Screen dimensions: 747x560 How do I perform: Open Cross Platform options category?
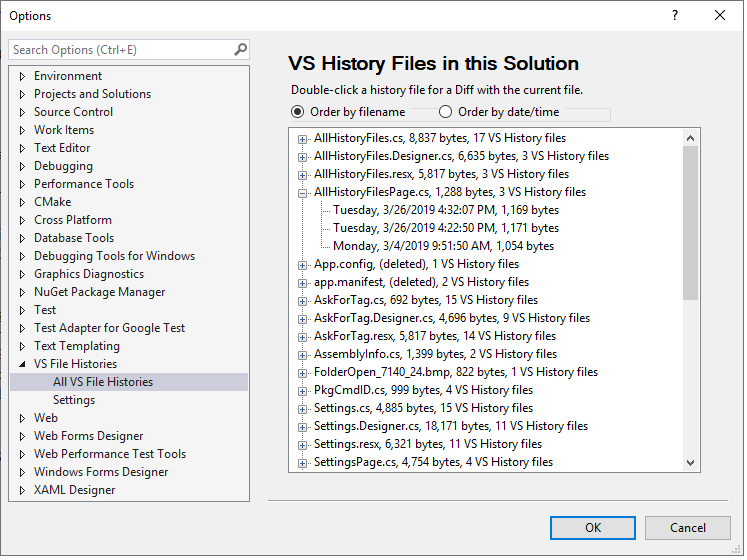72,220
